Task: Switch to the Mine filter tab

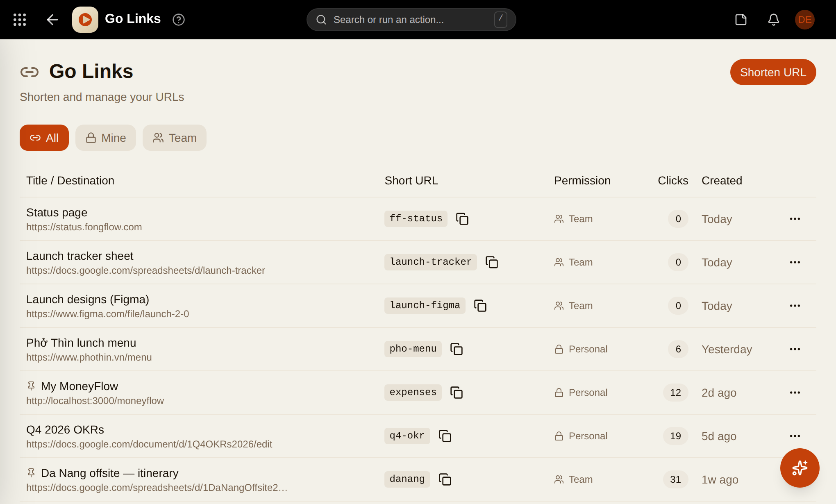Action: click(x=106, y=138)
